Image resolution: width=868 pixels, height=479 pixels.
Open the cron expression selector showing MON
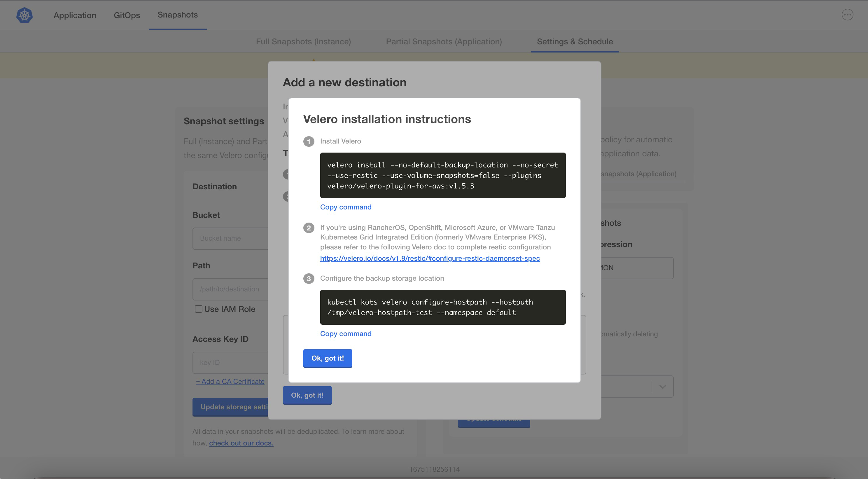coord(633,268)
